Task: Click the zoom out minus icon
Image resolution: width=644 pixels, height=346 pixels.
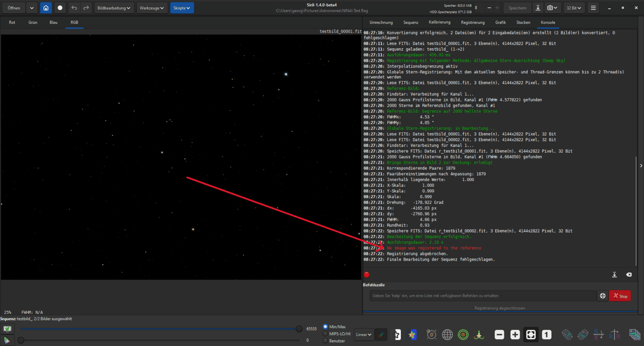Action: [499, 335]
